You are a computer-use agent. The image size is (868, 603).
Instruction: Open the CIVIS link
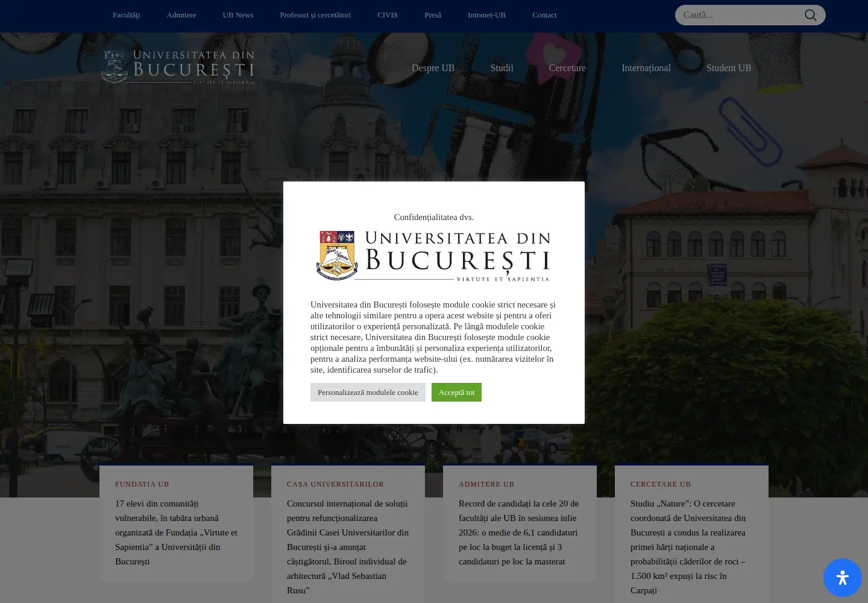pyautogui.click(x=388, y=15)
